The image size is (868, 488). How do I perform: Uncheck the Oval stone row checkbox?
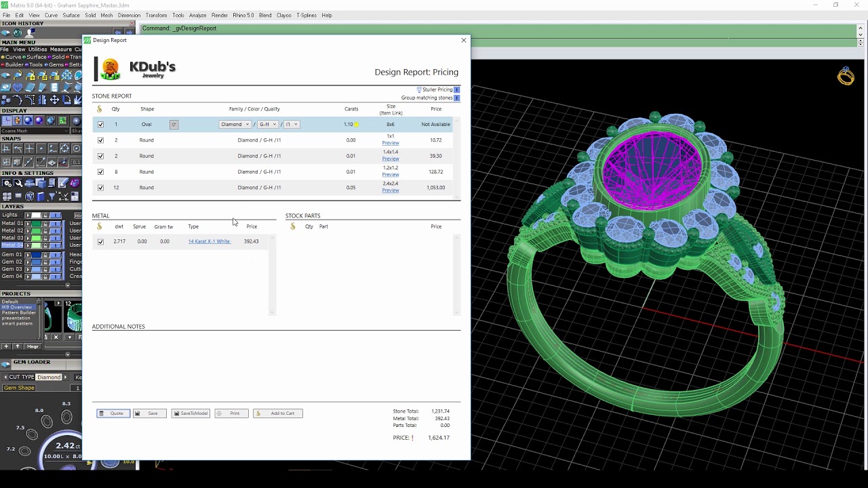point(100,125)
